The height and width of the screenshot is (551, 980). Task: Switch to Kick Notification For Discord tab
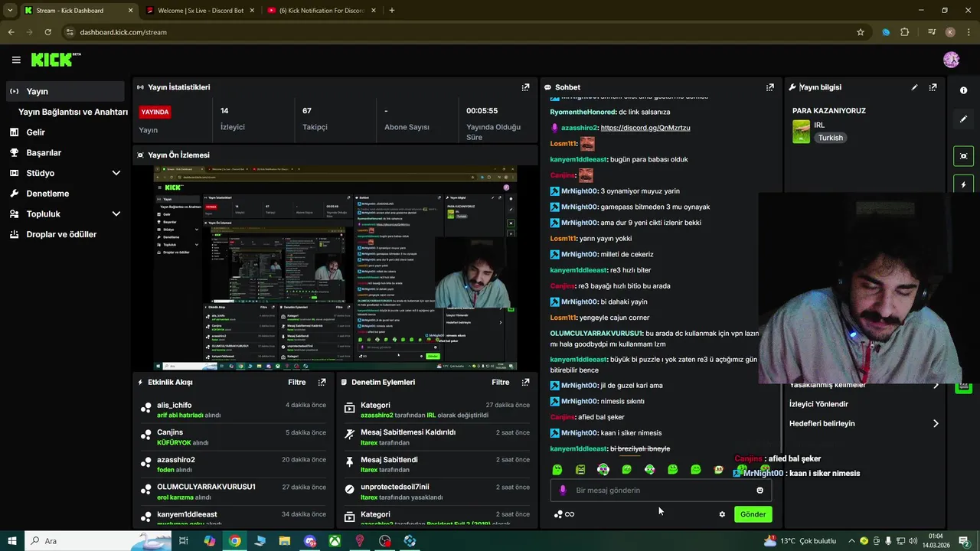pos(320,11)
